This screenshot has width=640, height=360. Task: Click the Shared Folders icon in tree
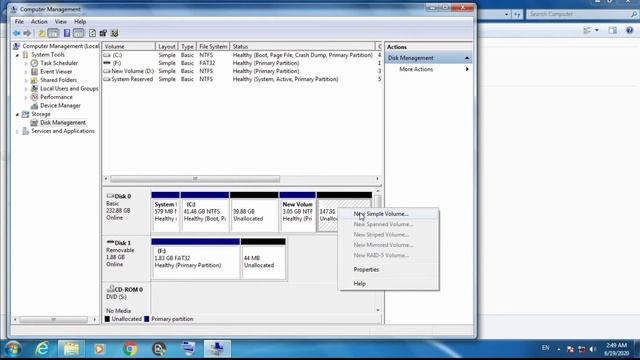[34, 80]
